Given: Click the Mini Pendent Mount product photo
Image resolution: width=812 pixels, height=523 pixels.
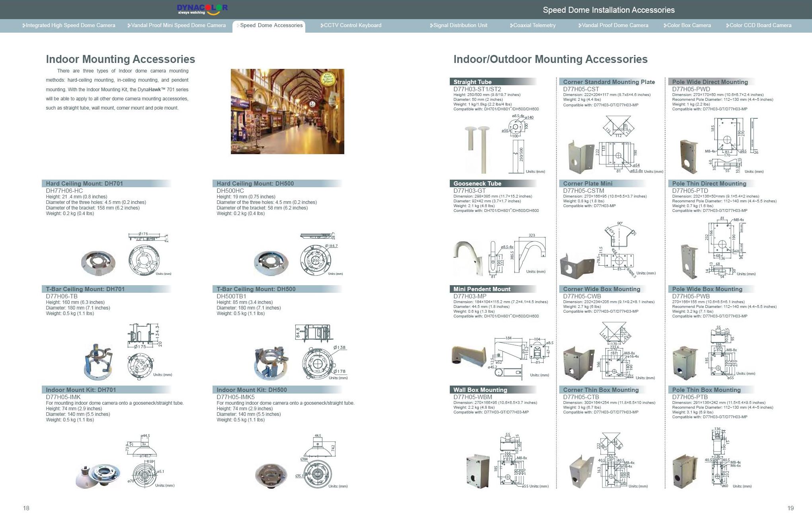Looking at the screenshot, I should pos(469,356).
